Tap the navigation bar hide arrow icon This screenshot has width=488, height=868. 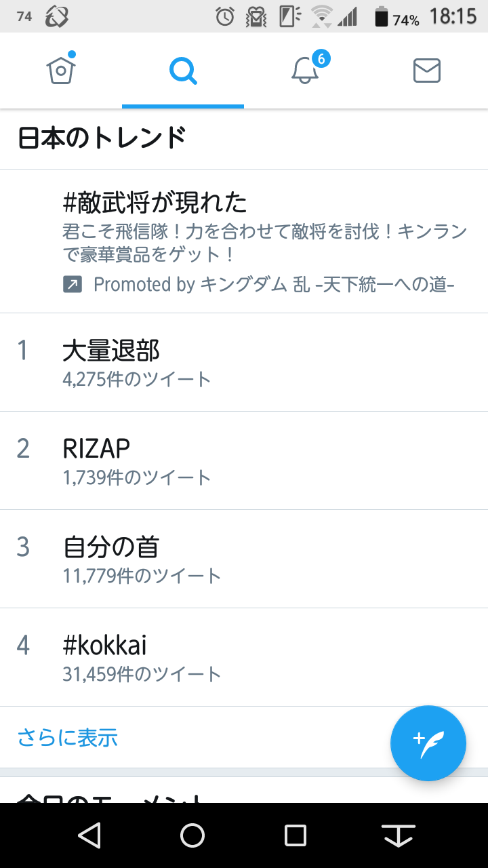click(399, 835)
